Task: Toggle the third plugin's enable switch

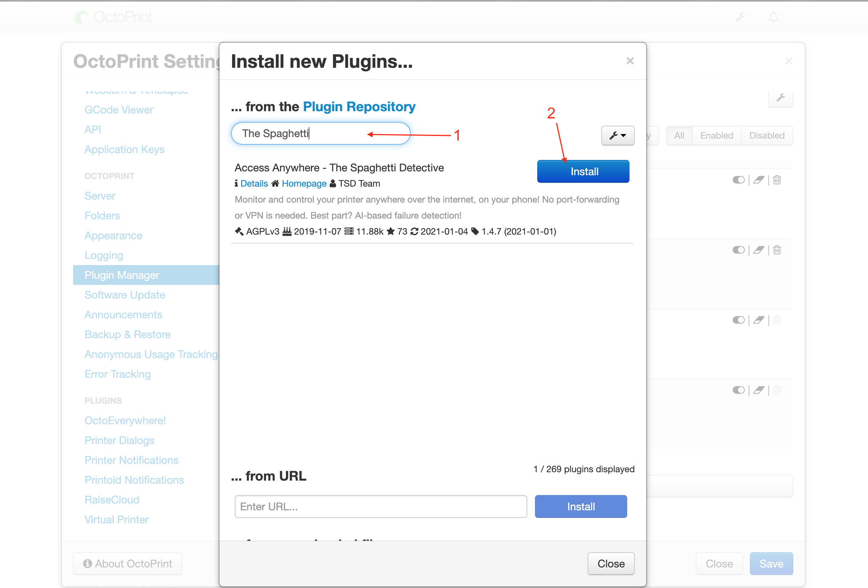Action: point(738,320)
